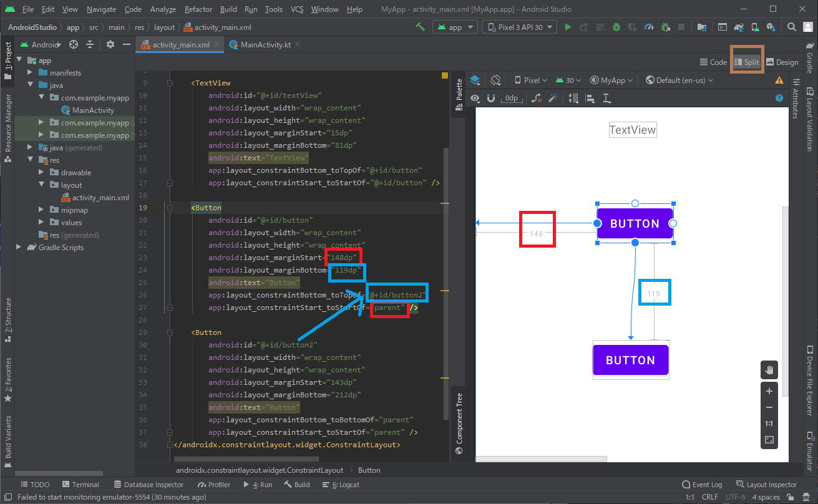Open the Pixel device preview dropdown
Viewport: 818px width, 504px height.
(x=530, y=80)
